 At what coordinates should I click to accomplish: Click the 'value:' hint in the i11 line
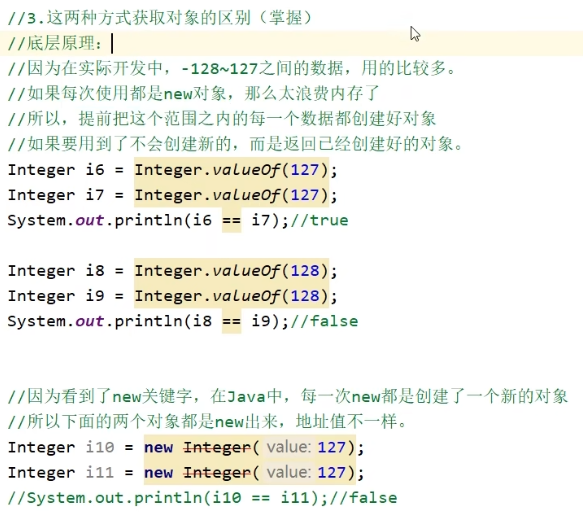coord(289,472)
